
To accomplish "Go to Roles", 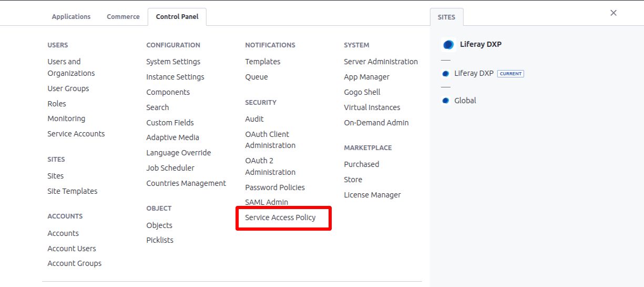I will coord(57,104).
